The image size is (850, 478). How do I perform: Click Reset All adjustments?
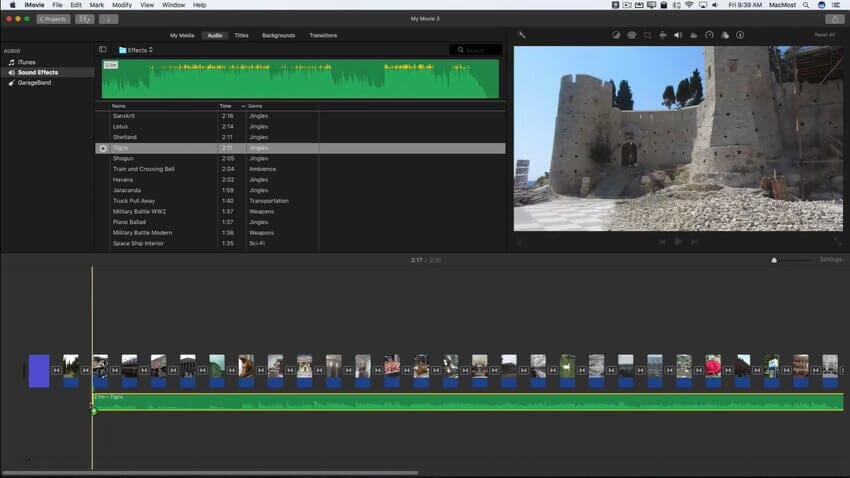(824, 35)
